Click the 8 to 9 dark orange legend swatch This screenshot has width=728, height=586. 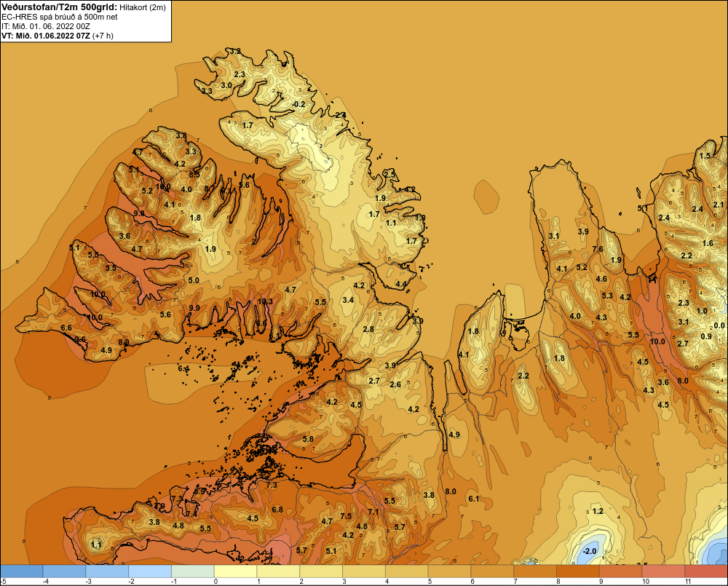(578, 571)
